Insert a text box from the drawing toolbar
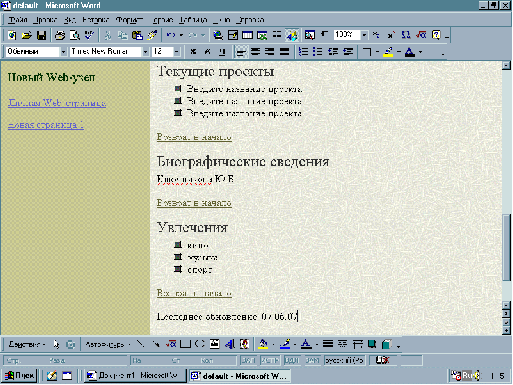513x385 pixels. point(214,344)
